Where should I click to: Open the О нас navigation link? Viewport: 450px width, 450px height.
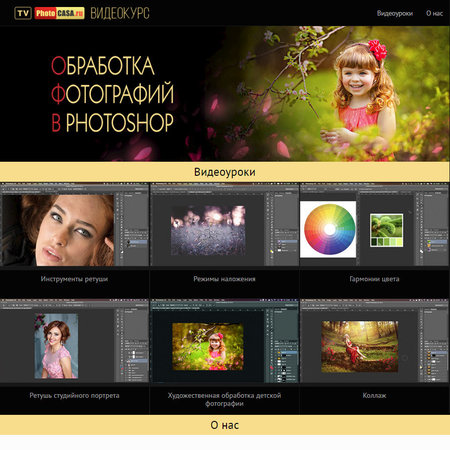point(434,13)
